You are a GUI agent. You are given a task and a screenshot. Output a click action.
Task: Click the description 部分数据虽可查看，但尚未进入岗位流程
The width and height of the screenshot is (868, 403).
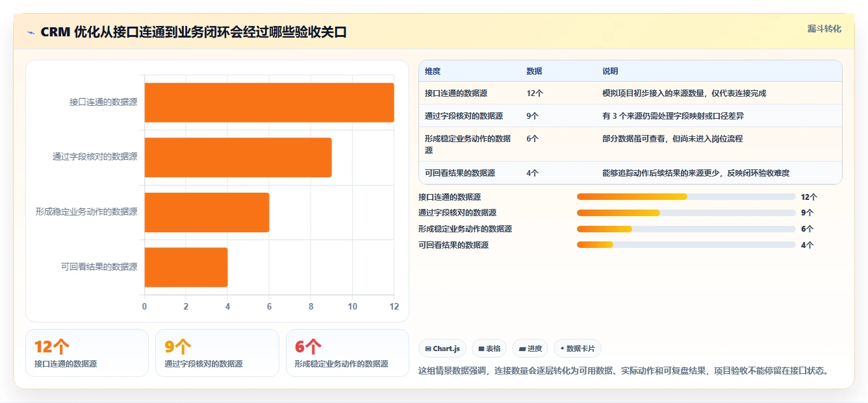[672, 139]
